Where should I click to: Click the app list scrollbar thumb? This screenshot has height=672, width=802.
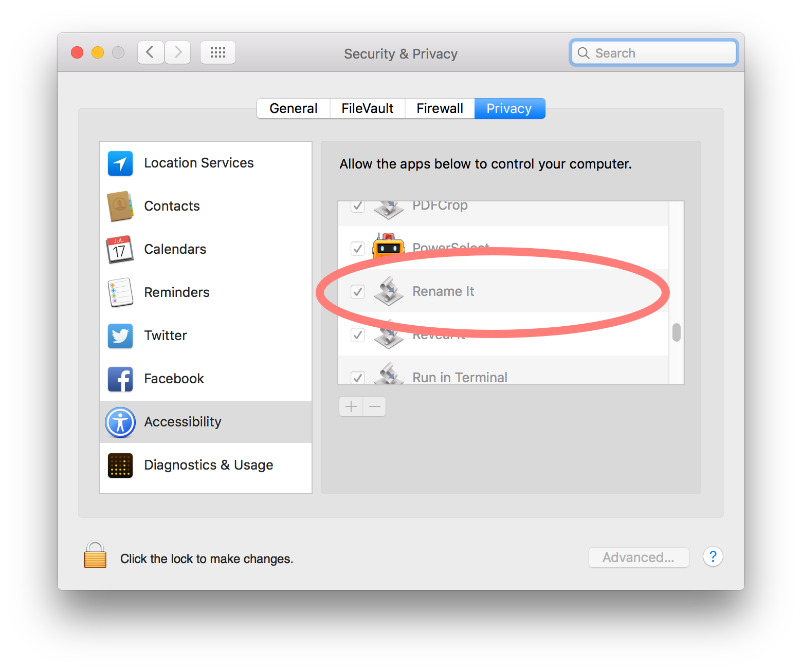coord(677,332)
